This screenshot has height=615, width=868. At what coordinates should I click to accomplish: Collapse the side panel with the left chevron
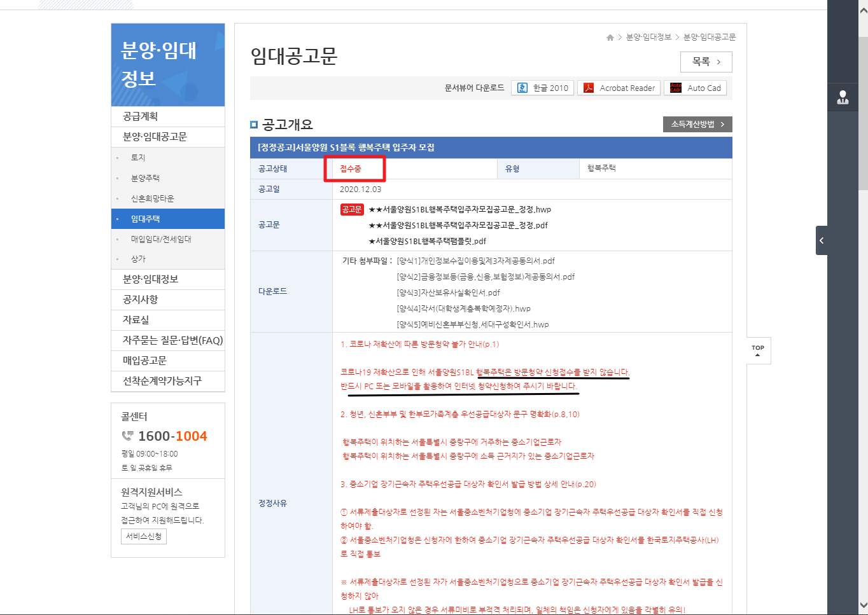pyautogui.click(x=821, y=240)
